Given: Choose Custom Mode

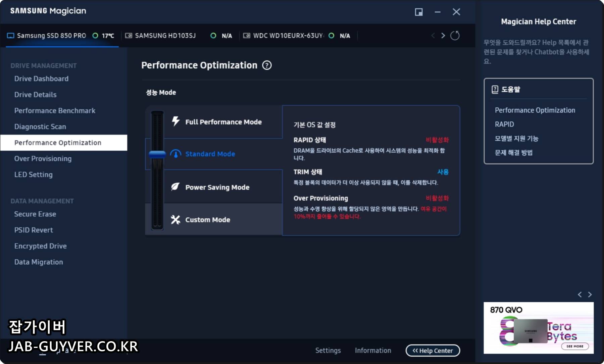Looking at the screenshot, I should 223,220.
